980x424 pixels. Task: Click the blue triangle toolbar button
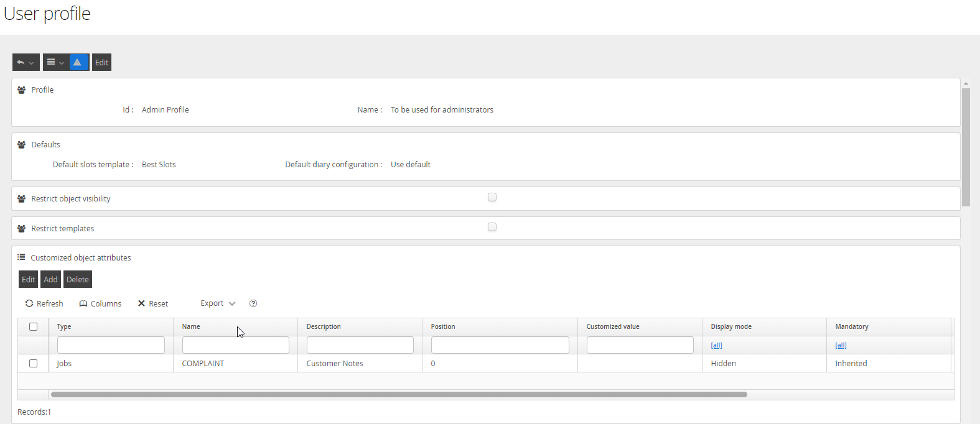point(77,62)
